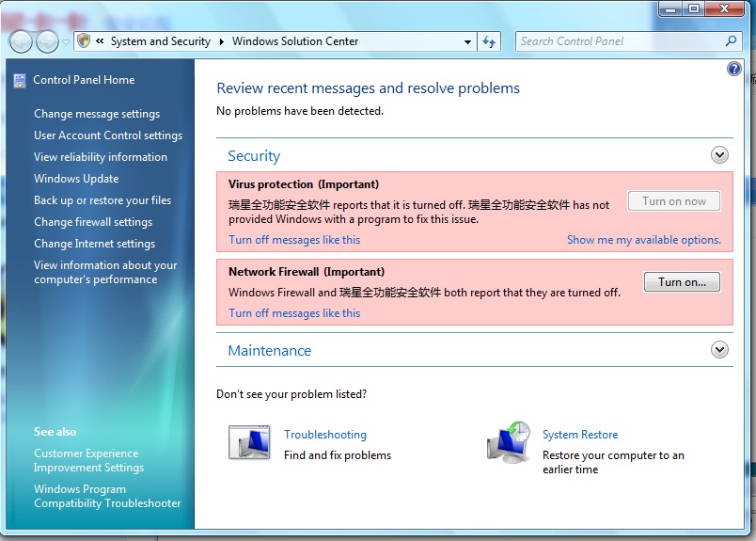Expand arrow after System and Security

[221, 41]
